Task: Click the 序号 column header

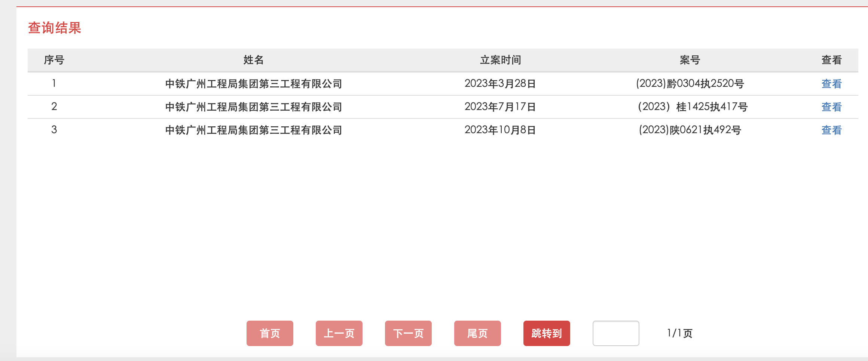Action: click(x=54, y=60)
